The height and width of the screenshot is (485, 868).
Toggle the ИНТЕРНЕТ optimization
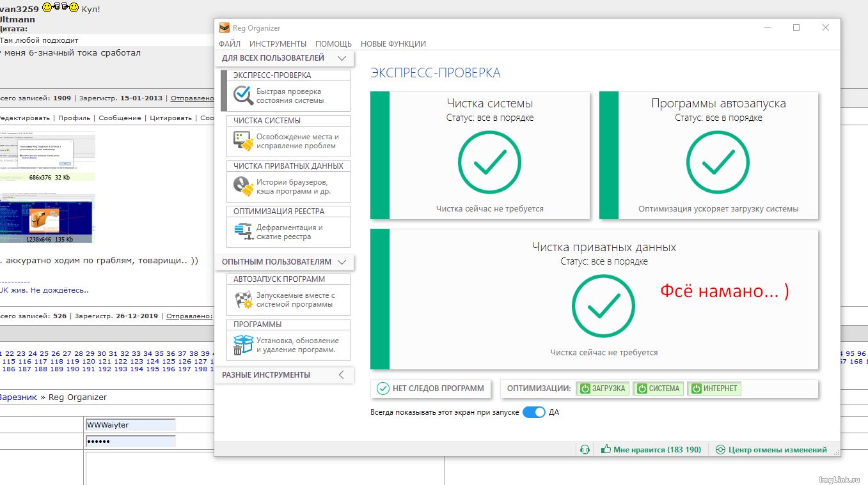coord(714,388)
